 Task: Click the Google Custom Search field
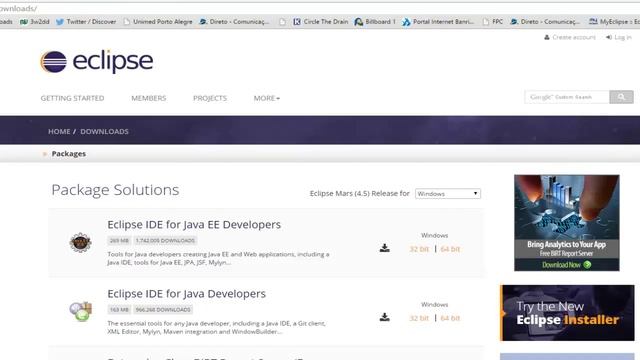click(567, 97)
